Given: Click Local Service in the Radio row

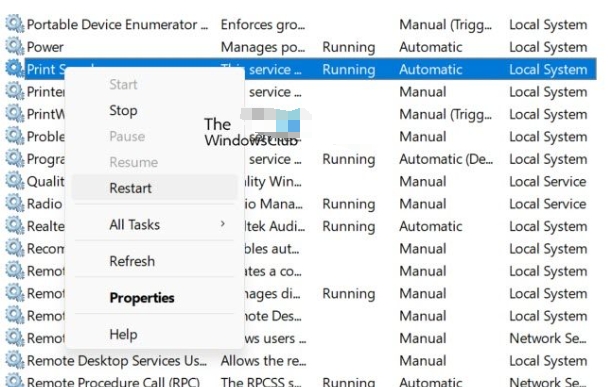Looking at the screenshot, I should point(548,204).
